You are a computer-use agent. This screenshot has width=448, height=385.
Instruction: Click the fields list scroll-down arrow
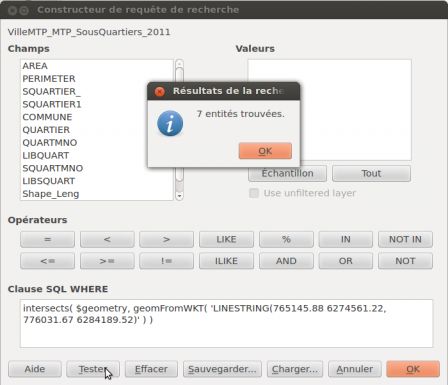click(x=179, y=196)
